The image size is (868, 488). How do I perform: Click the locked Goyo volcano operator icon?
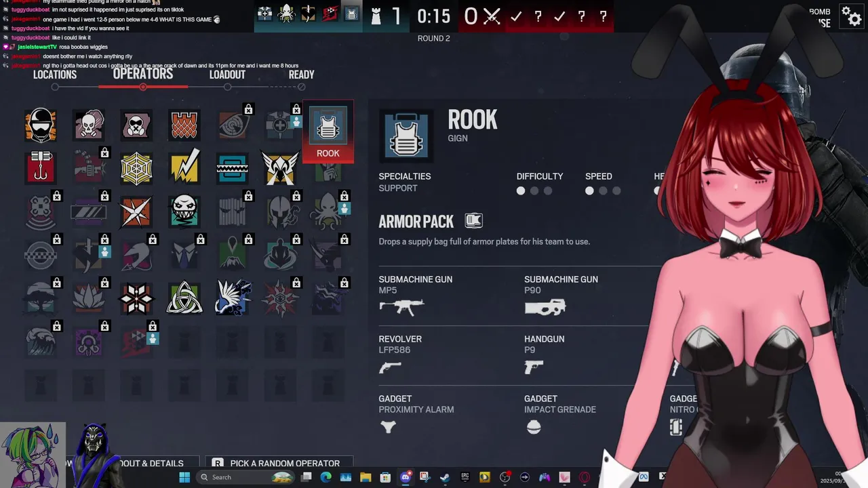(x=232, y=255)
